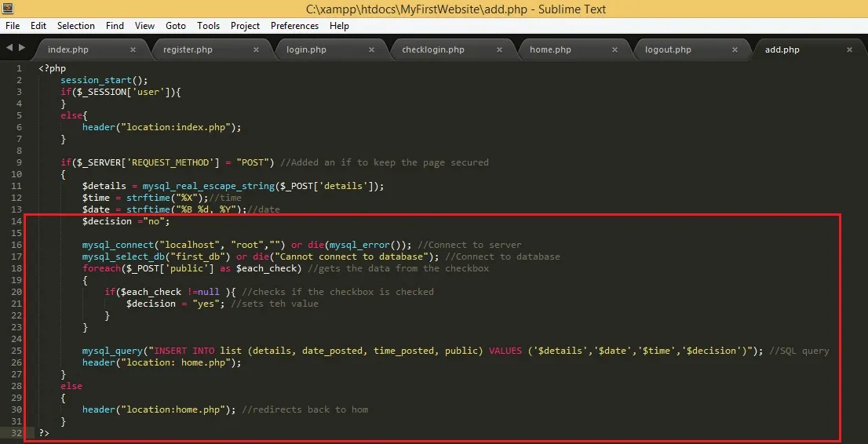
Task: Open the Selection menu
Action: pos(76,25)
